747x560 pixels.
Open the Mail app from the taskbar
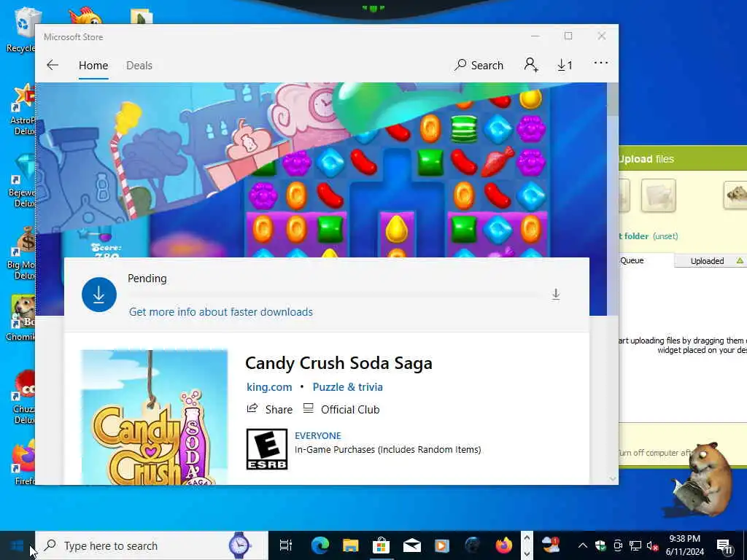tap(411, 545)
